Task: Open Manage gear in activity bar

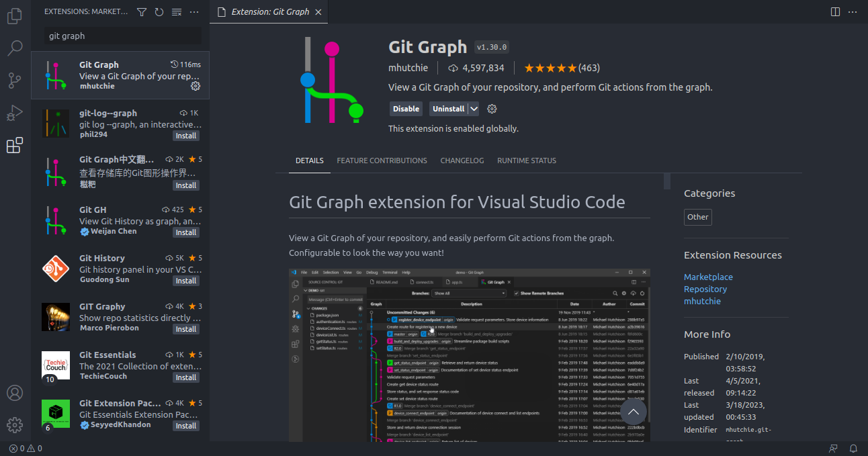Action: pos(15,425)
